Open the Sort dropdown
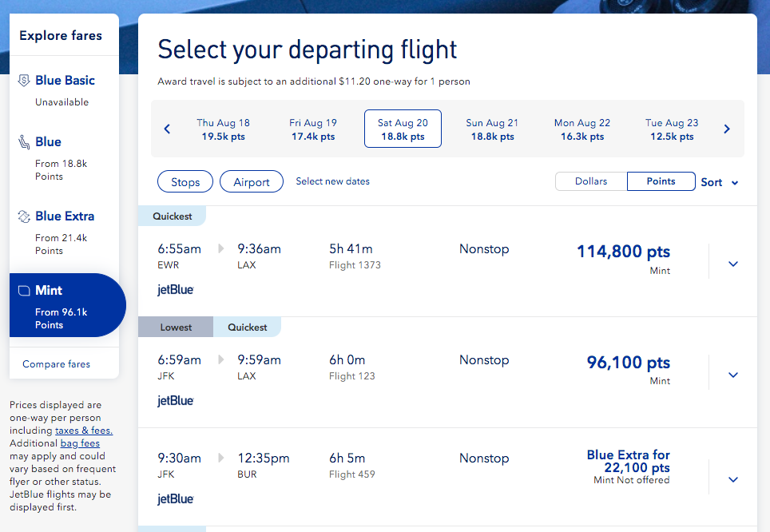770x532 pixels. click(717, 182)
